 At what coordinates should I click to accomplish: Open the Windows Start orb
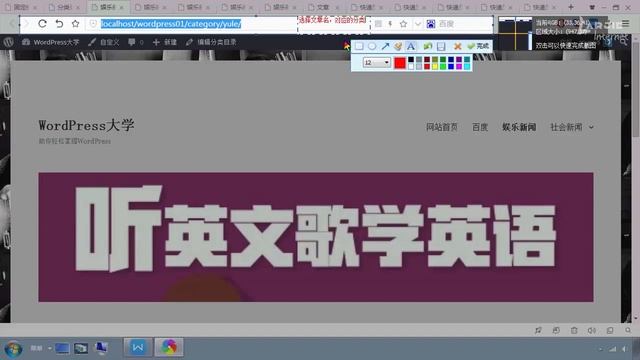tap(13, 349)
